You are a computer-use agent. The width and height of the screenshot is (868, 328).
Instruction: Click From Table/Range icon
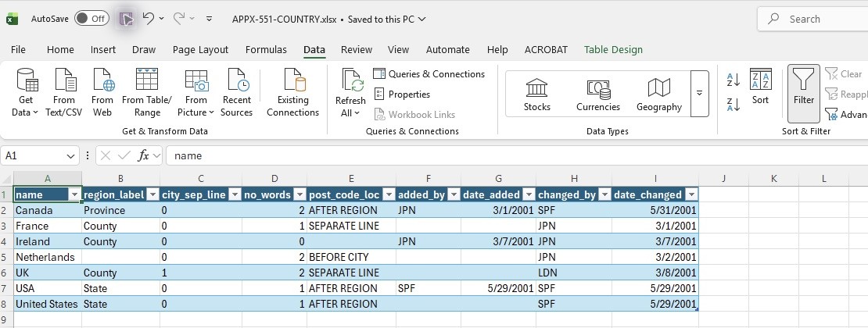(x=147, y=79)
